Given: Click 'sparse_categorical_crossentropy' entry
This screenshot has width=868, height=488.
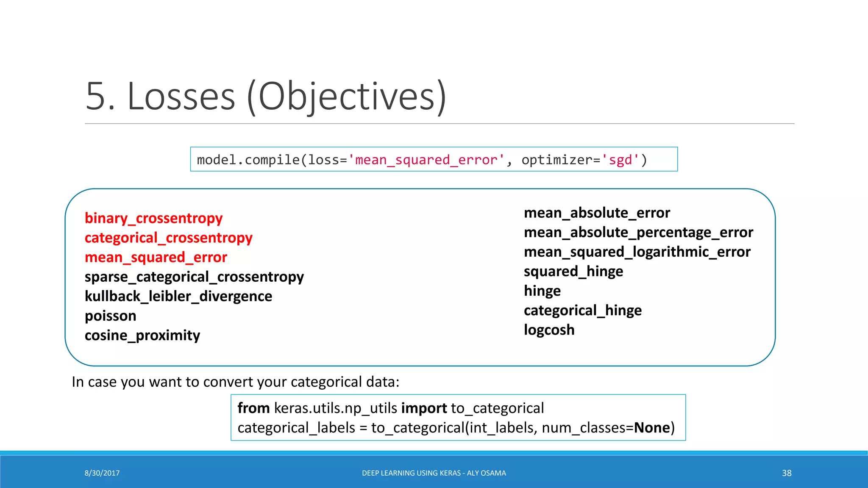Looking at the screenshot, I should click(194, 277).
